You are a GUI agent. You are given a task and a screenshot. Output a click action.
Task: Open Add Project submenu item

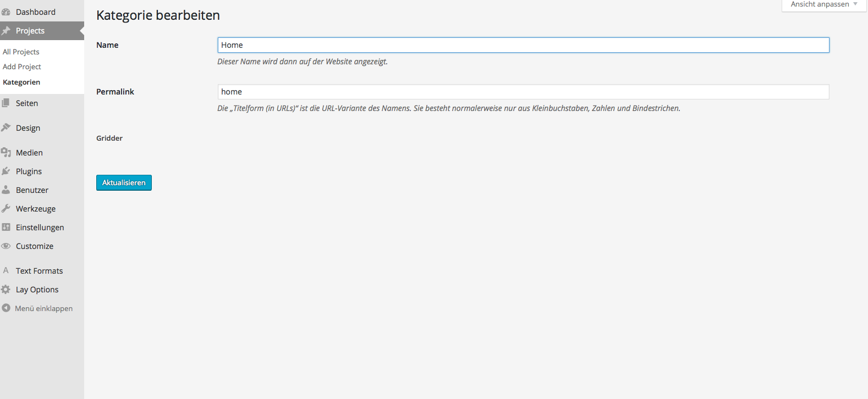click(22, 66)
